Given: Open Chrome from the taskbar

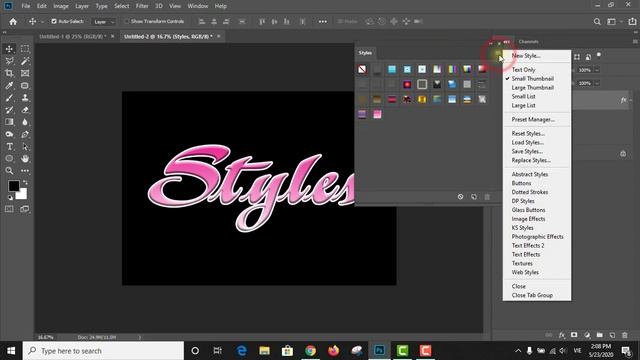Looking at the screenshot, I should [311, 351].
